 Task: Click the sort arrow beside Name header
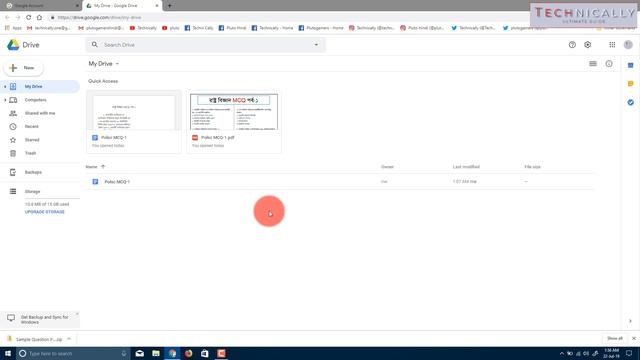coord(103,167)
